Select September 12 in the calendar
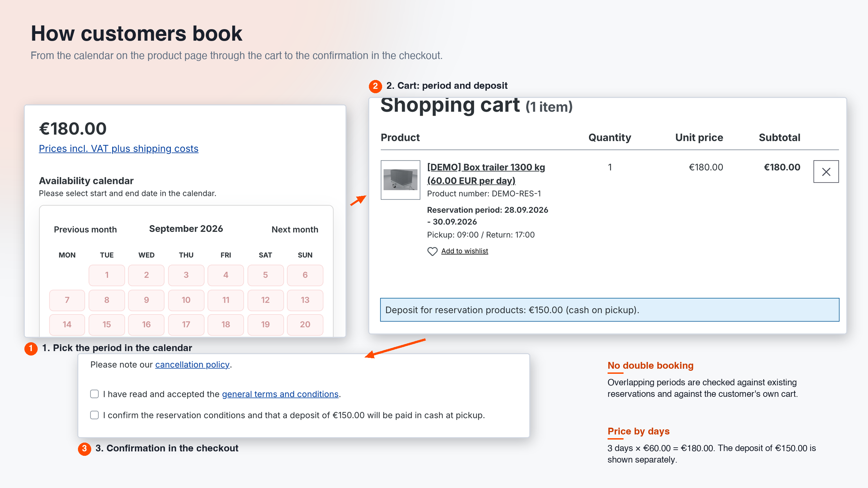The height and width of the screenshot is (488, 868). click(265, 300)
